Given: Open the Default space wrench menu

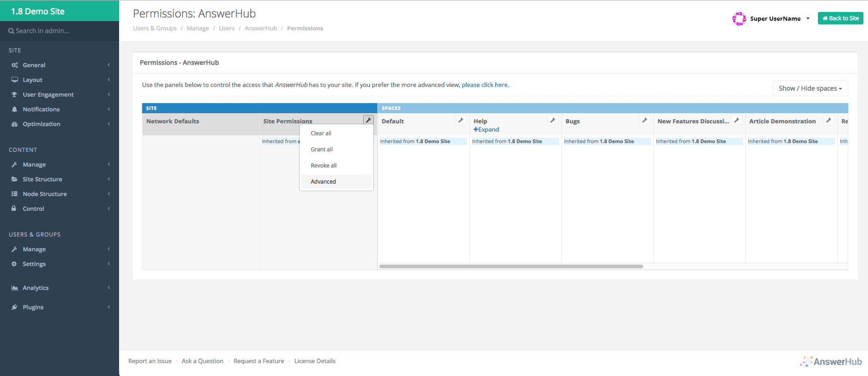Looking at the screenshot, I should coord(461,120).
